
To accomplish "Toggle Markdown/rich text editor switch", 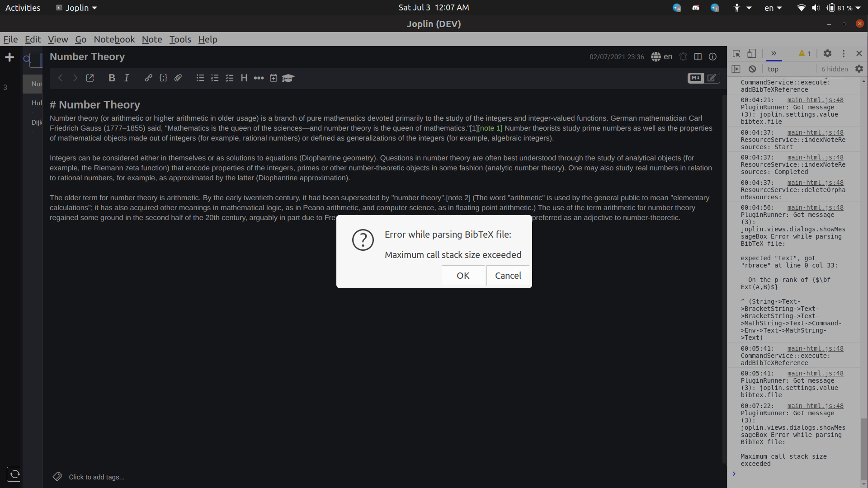I will coord(703,78).
